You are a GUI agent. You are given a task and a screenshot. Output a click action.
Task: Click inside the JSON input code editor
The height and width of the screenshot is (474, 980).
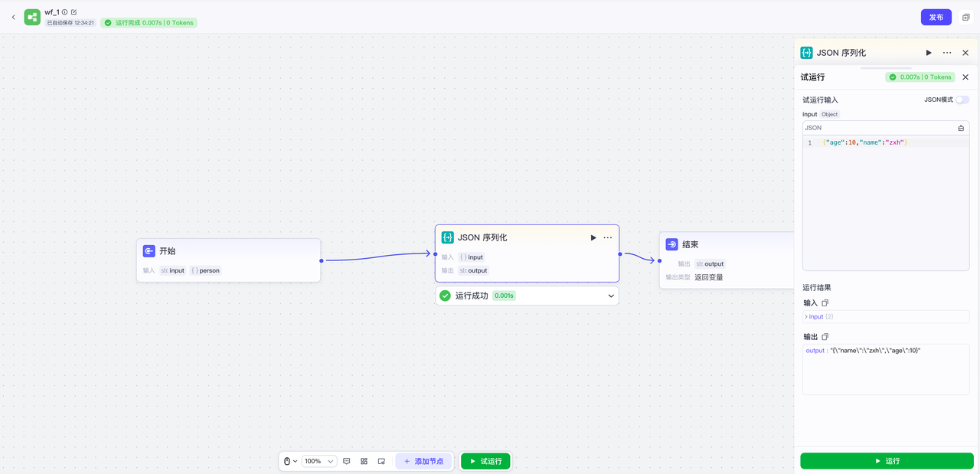885,199
